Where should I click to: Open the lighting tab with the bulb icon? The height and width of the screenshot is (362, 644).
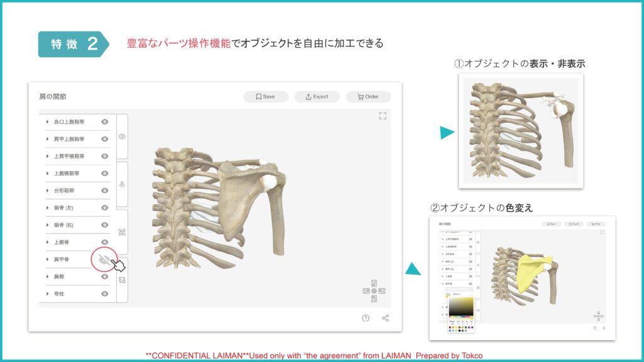coord(122,185)
